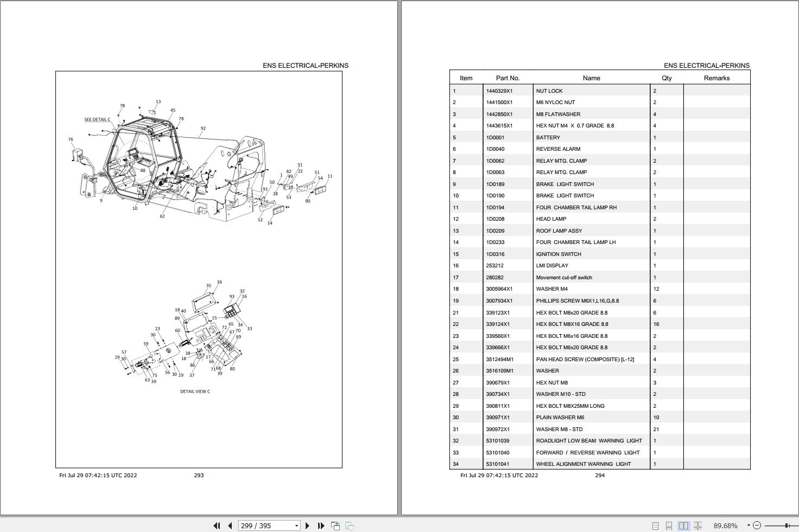
Task: Click the next page arrow
Action: tap(308, 525)
